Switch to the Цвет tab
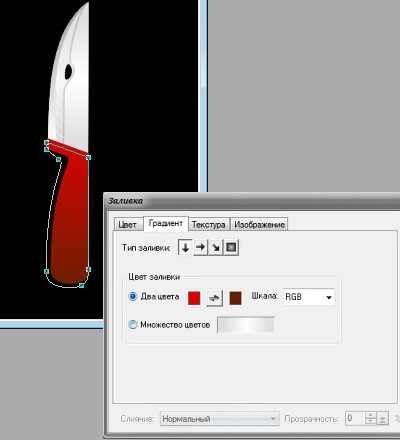Screen dimensions: 400x440 coord(127,225)
